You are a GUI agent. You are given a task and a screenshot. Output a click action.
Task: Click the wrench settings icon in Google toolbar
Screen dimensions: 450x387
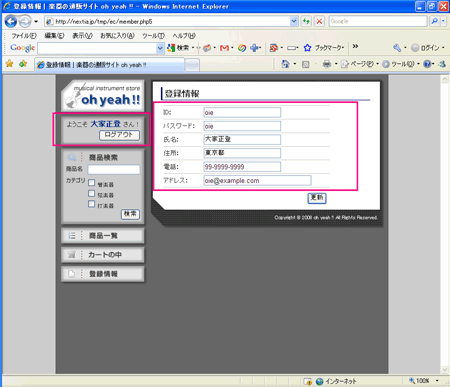tap(397, 48)
